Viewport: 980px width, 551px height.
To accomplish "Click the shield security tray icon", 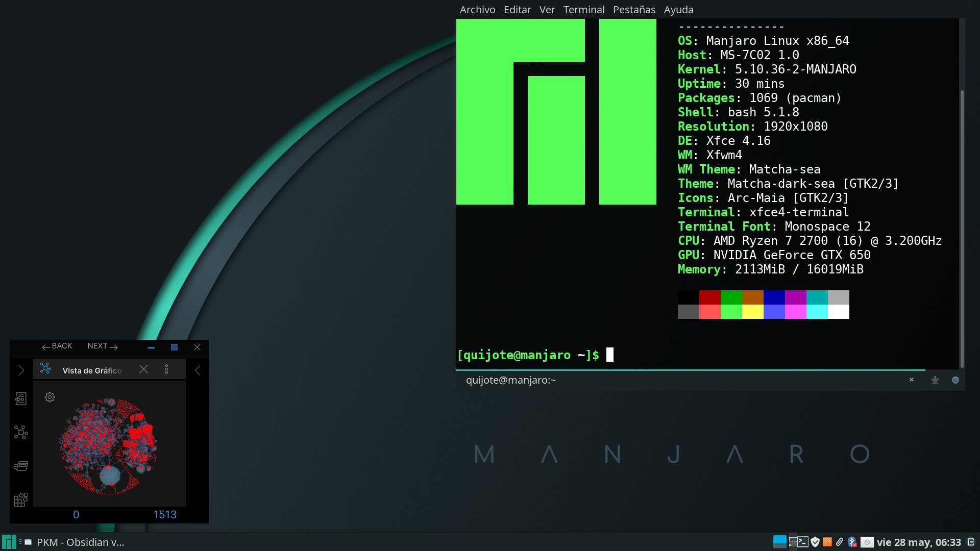I will tap(815, 542).
